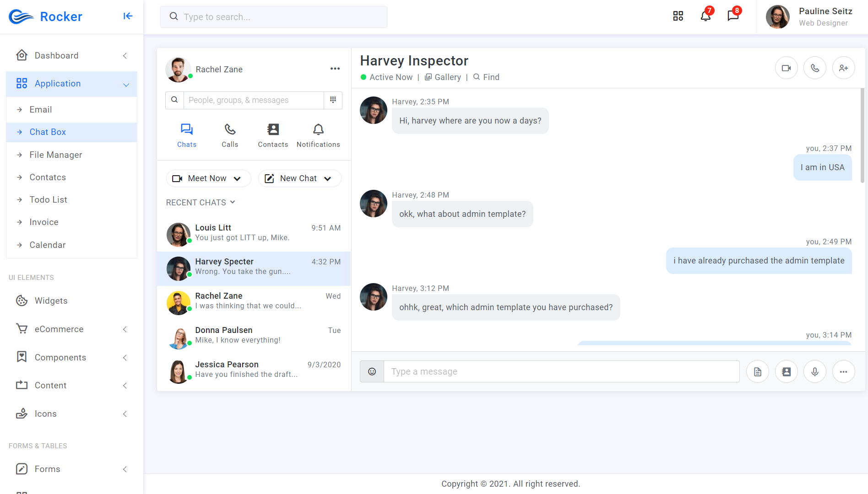868x494 pixels.
Task: Collapse the sidebar with toggle arrow
Action: click(x=128, y=16)
